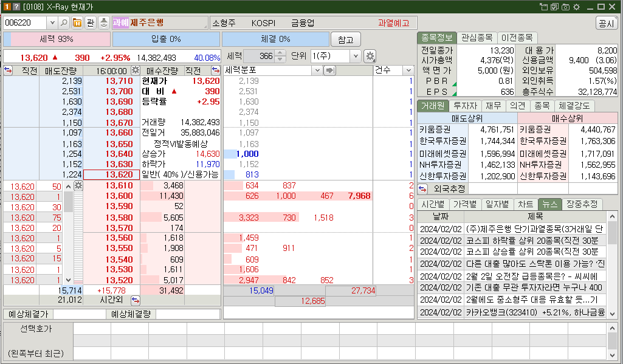
Task: Open the 의견 tab
Action: [x=518, y=106]
